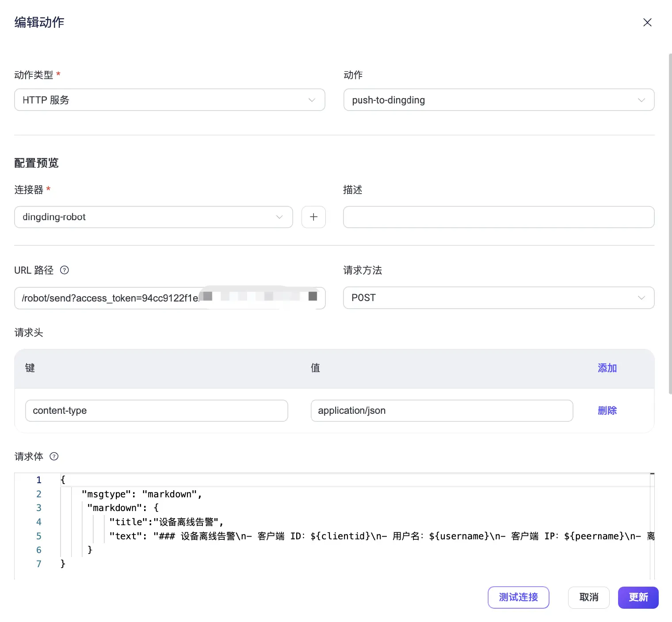Click the 更新 update button
The height and width of the screenshot is (622, 672).
[638, 597]
